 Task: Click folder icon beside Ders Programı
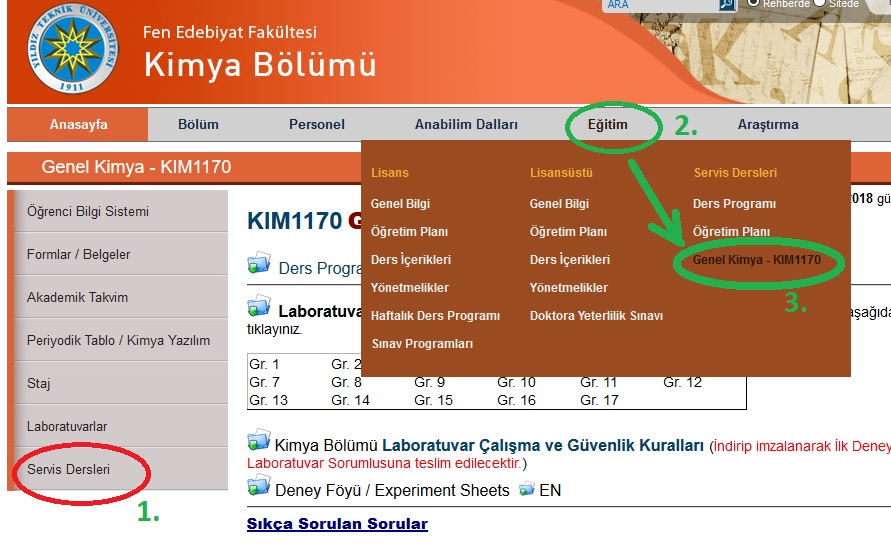[259, 264]
